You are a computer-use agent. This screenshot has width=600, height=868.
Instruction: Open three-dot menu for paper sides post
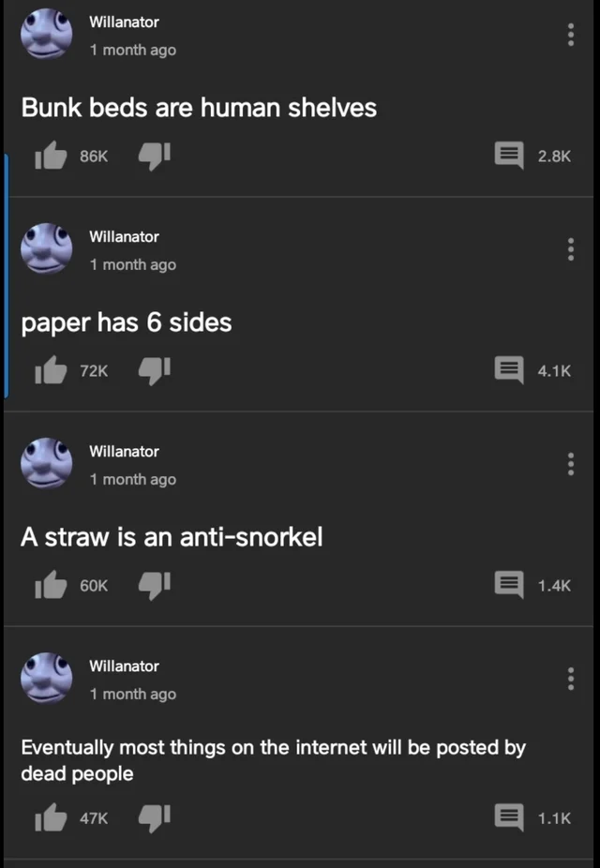click(571, 249)
